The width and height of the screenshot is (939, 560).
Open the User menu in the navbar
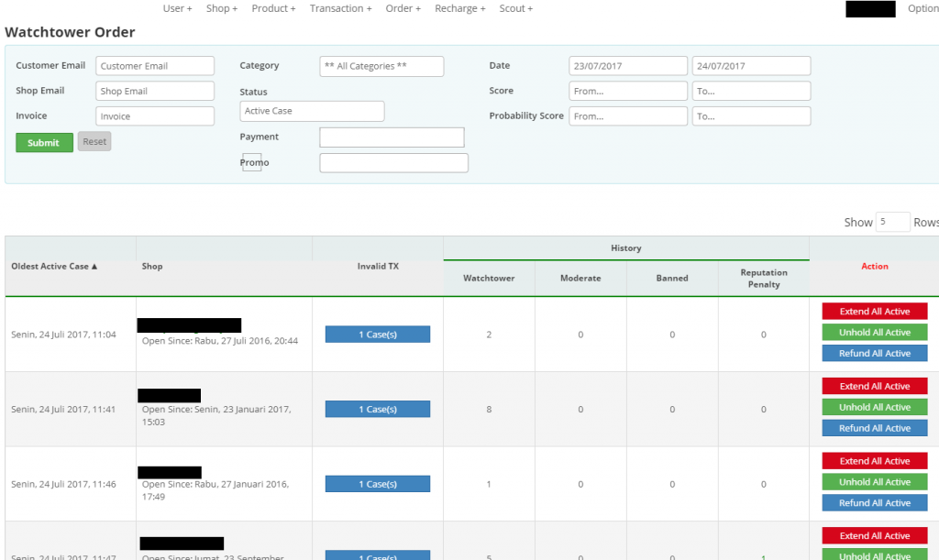(x=177, y=8)
